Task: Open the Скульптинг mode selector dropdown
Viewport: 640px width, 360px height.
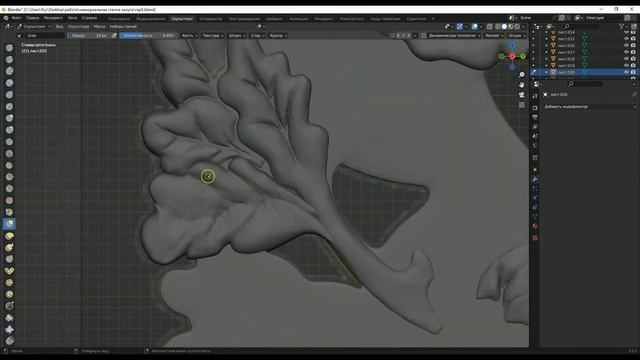Action: pyautogui.click(x=34, y=27)
